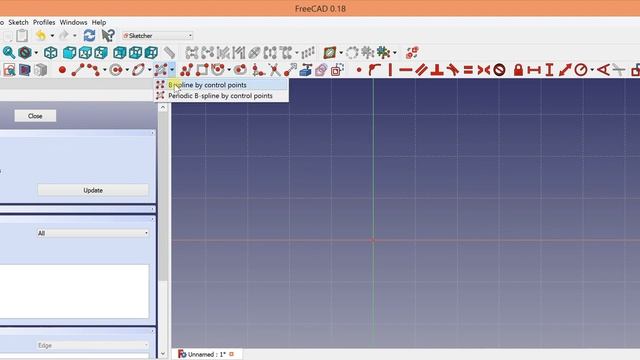Image resolution: width=640 pixels, height=360 pixels.
Task: Select the Create ellipse tool
Action: pyautogui.click(x=138, y=70)
